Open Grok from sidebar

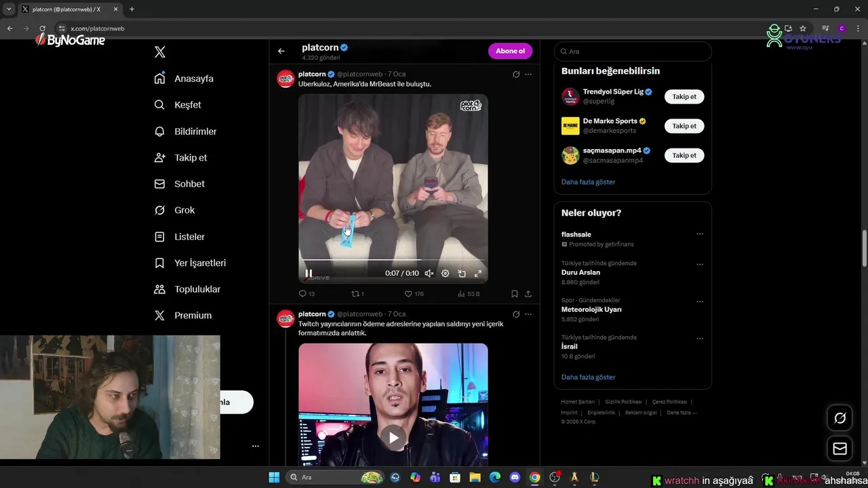tap(174, 210)
